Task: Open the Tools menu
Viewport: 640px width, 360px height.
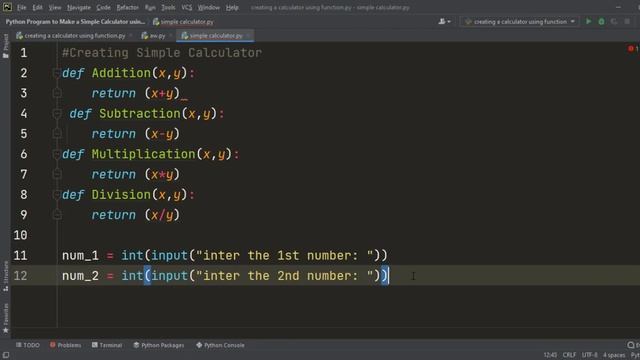Action: pos(168,7)
